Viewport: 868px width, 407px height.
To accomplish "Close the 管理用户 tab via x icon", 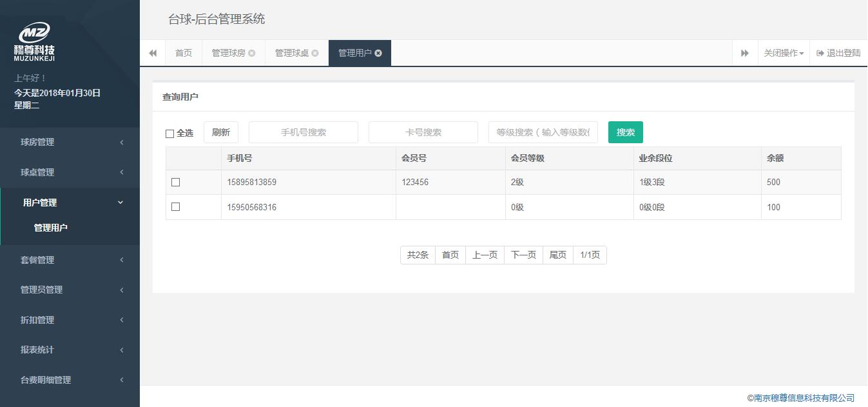I will coord(378,53).
